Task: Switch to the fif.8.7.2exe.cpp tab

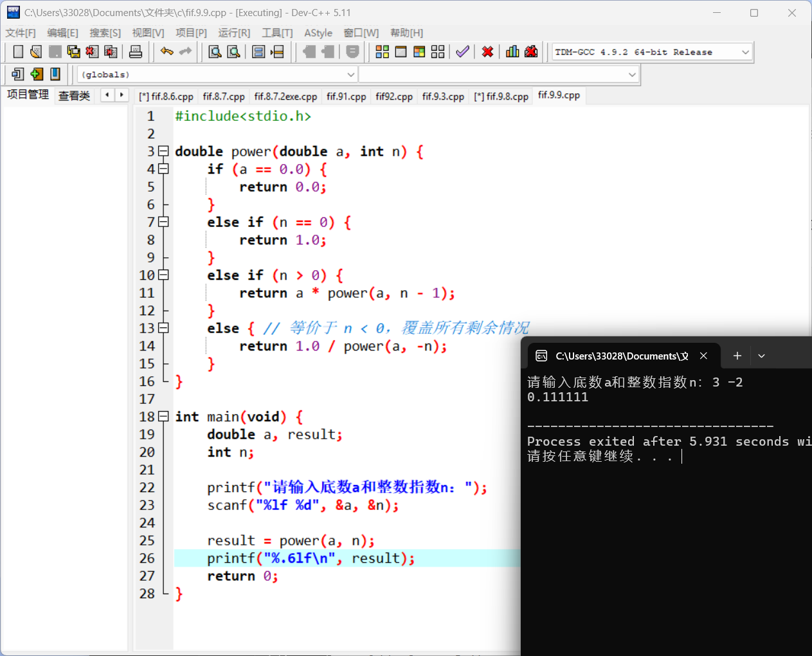Action: 285,96
